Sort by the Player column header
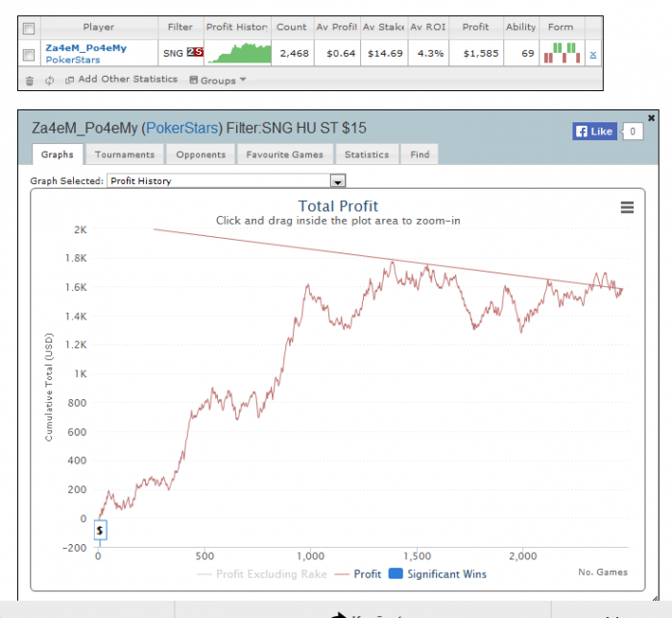Screen dimensions: 672x618 click(99, 27)
